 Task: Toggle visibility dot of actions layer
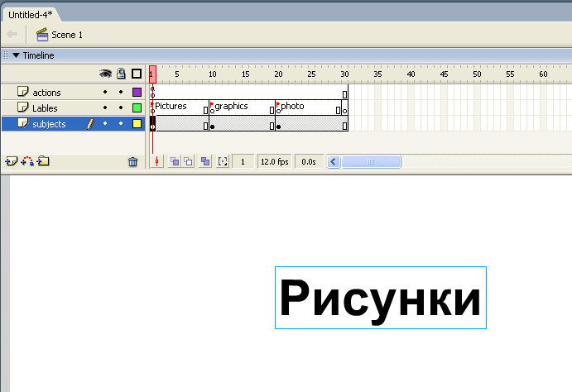point(105,92)
